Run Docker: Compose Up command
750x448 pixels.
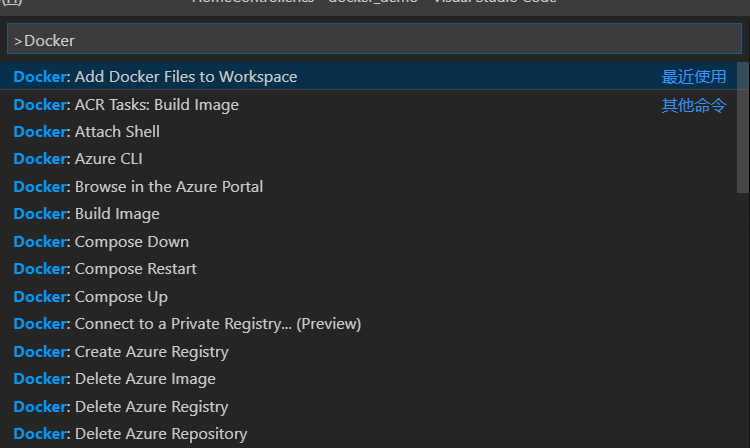(x=368, y=296)
